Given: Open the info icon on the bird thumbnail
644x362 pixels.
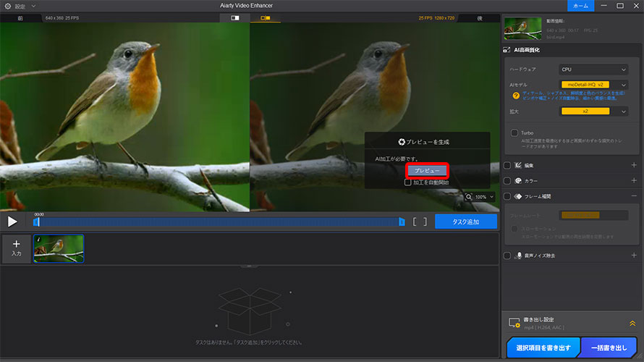Looking at the screenshot, I should pyautogui.click(x=38, y=240).
